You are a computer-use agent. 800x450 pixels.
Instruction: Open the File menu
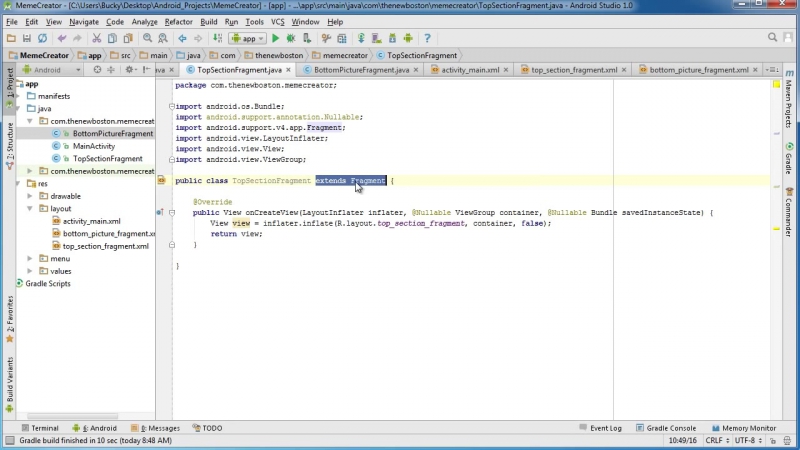(11, 22)
